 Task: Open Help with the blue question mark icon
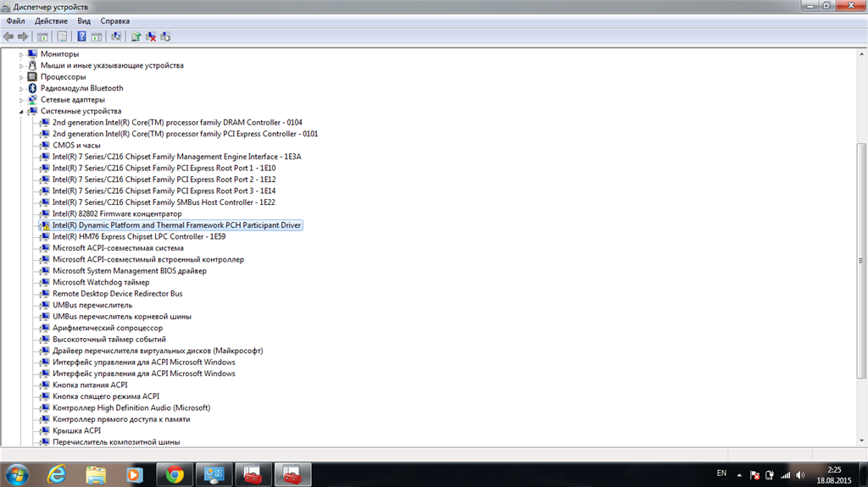pyautogui.click(x=81, y=36)
